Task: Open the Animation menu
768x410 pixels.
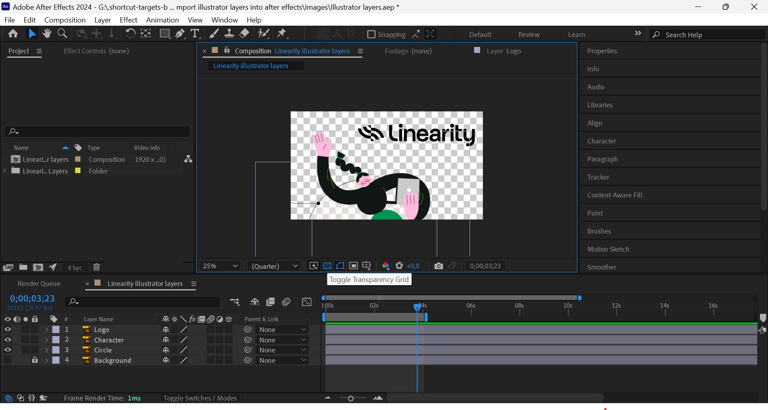Action: tap(162, 20)
